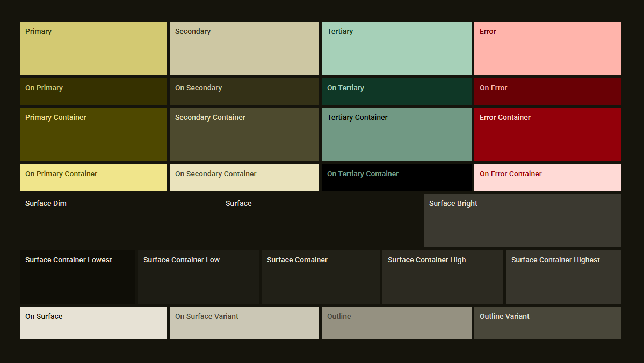Select the On Tertiary dark green swatch
The height and width of the screenshot is (363, 644).
(396, 91)
